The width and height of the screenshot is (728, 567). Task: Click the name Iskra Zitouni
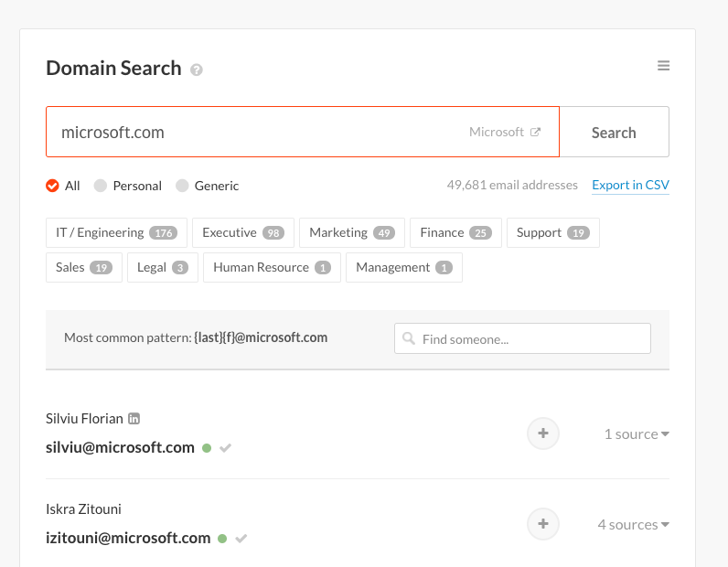tap(83, 509)
